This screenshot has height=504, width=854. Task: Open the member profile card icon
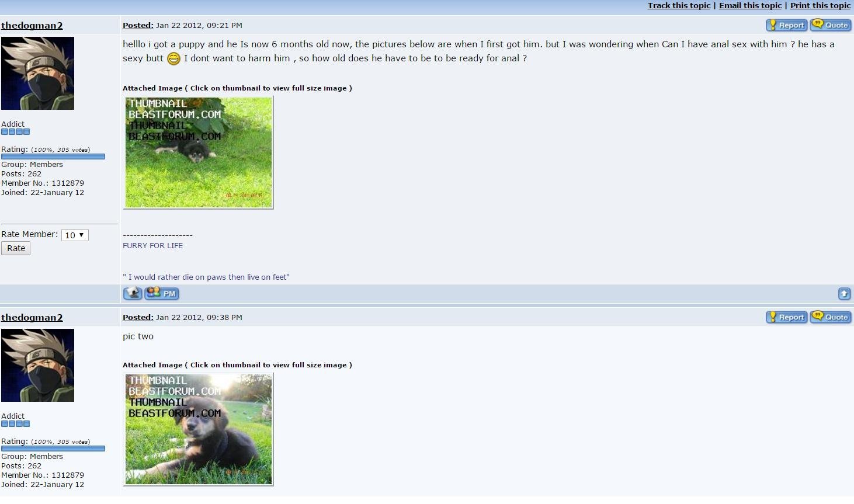click(x=133, y=293)
